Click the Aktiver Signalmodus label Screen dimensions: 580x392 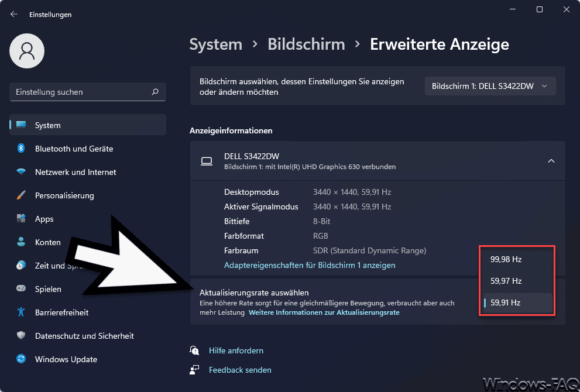click(261, 207)
